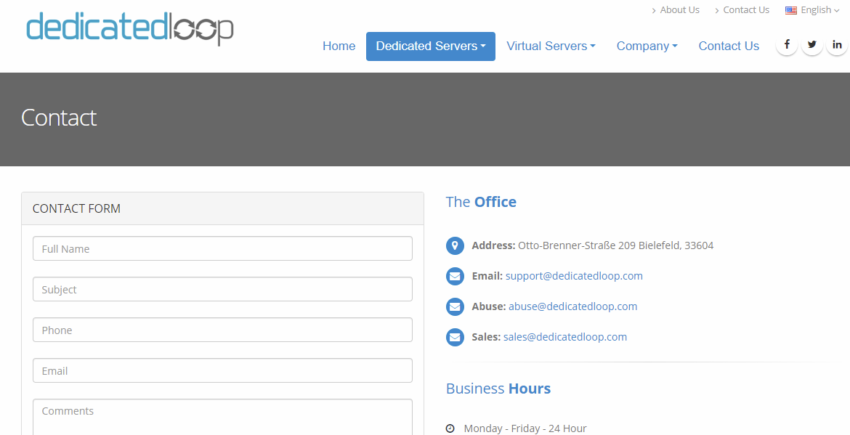Click Monday - Friday - 24 Hour text
Image resolution: width=850 pixels, height=435 pixels.
click(x=525, y=428)
